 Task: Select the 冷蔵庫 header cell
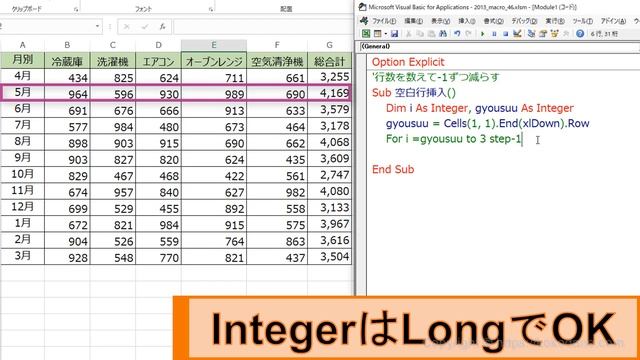click(67, 61)
